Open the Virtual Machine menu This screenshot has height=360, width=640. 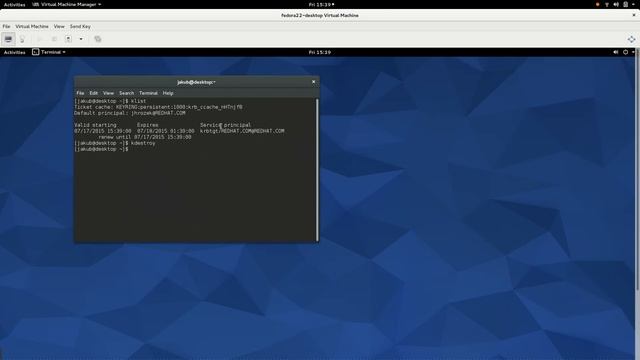click(32, 26)
